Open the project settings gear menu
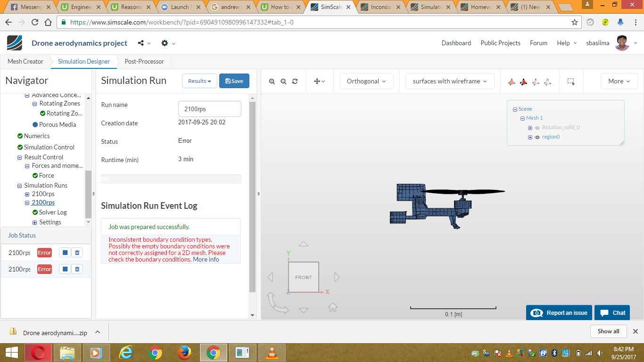This screenshot has height=362, width=644. 168,43
